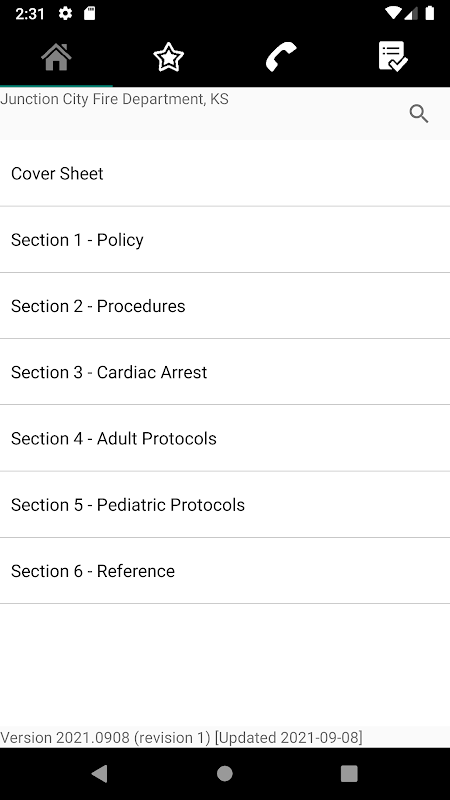
Task: Tap the Junction City Fire Department title
Action: [x=114, y=99]
